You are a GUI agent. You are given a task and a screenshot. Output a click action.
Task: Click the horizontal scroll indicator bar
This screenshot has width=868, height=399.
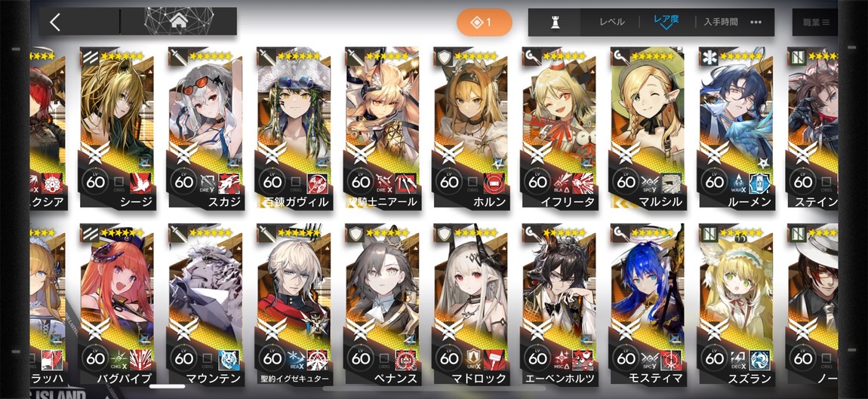(x=167, y=386)
